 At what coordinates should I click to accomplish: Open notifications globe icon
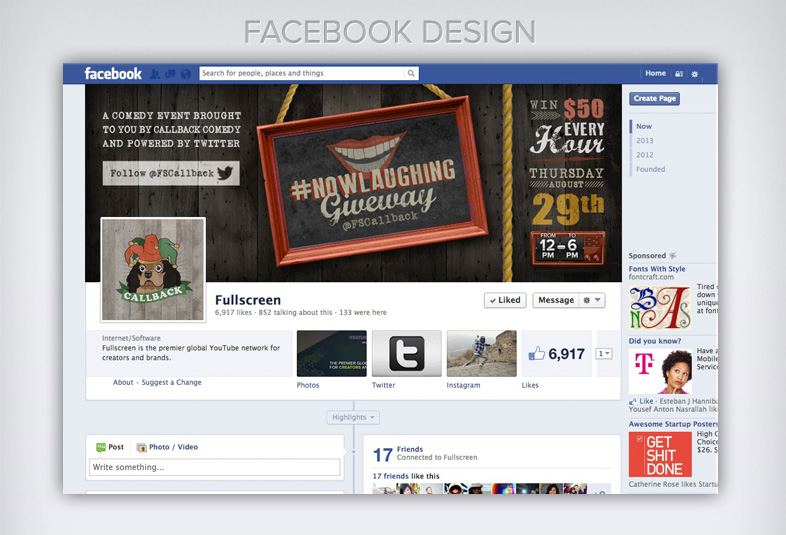click(x=186, y=74)
